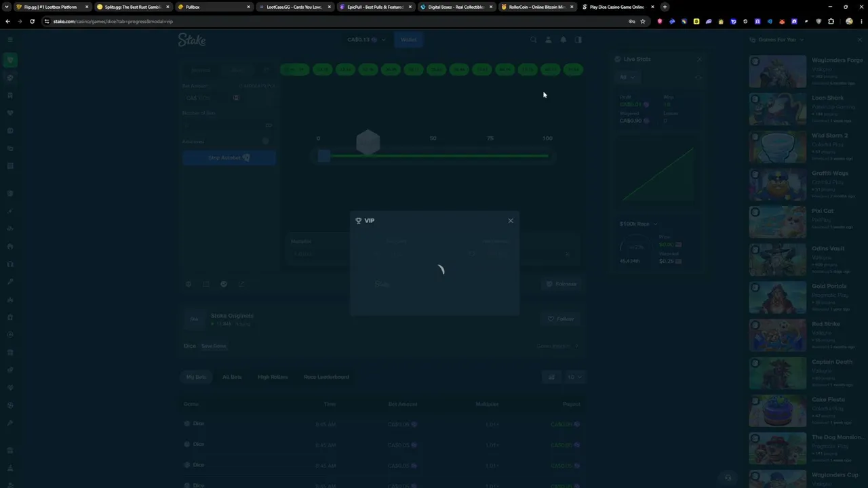
Task: Switch to the EpicPull browser tab
Action: click(376, 7)
